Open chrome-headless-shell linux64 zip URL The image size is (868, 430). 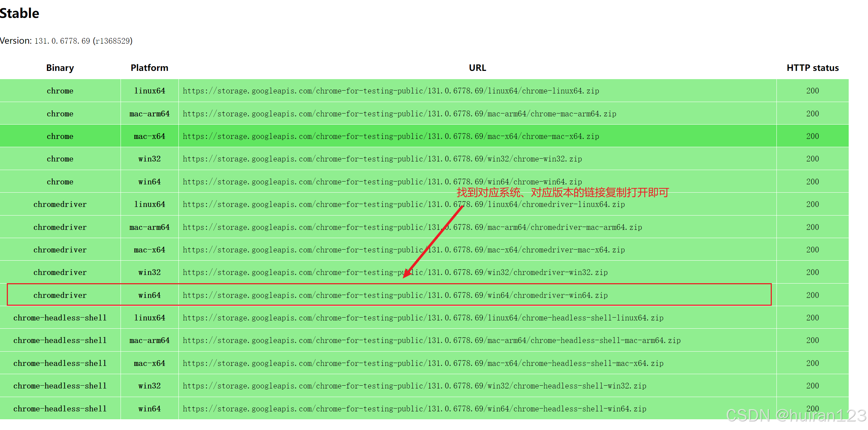tap(423, 318)
